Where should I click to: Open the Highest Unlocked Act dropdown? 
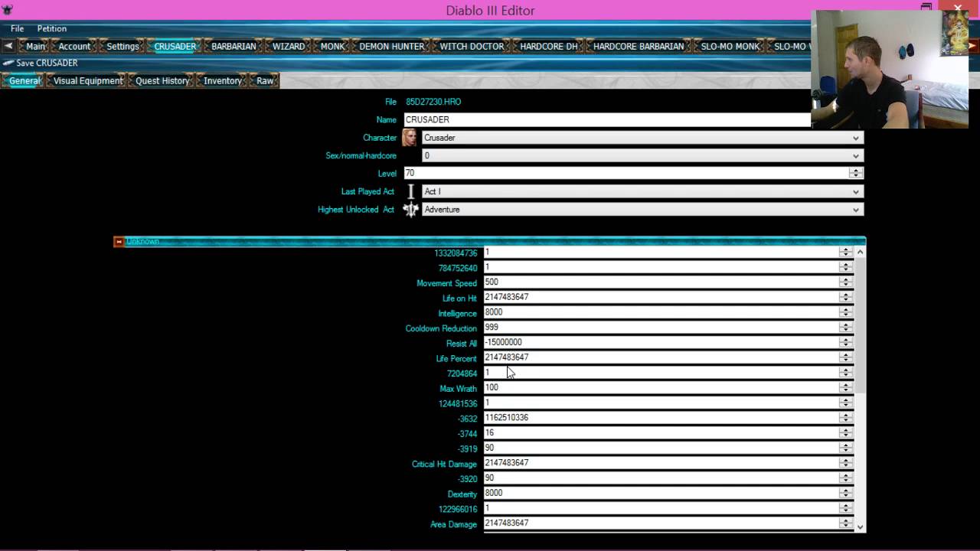642,209
